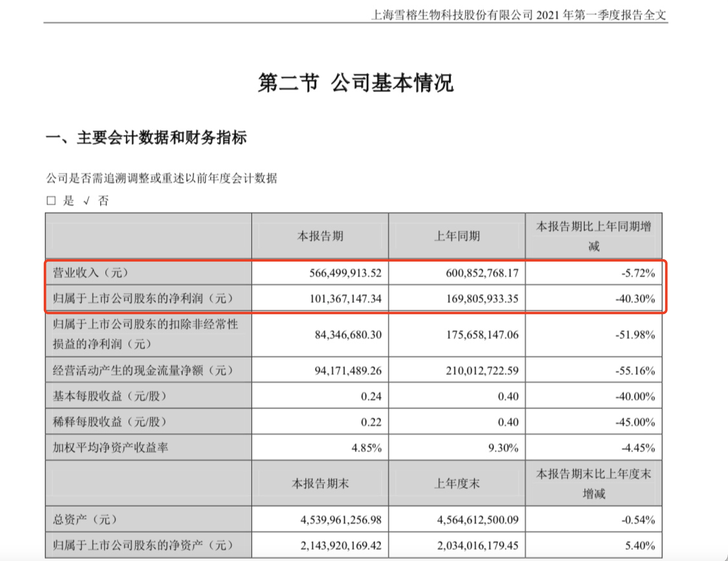Click row label 营业收入（元）

coord(91,273)
